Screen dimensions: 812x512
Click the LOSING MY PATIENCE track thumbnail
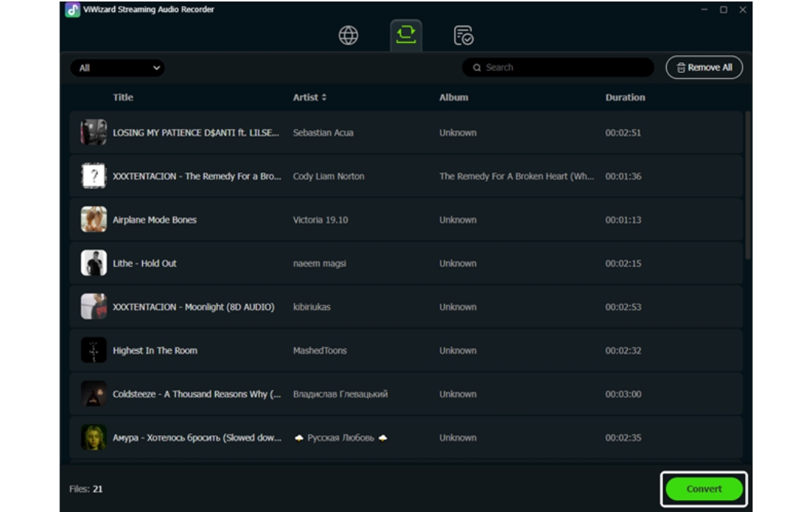click(x=94, y=132)
